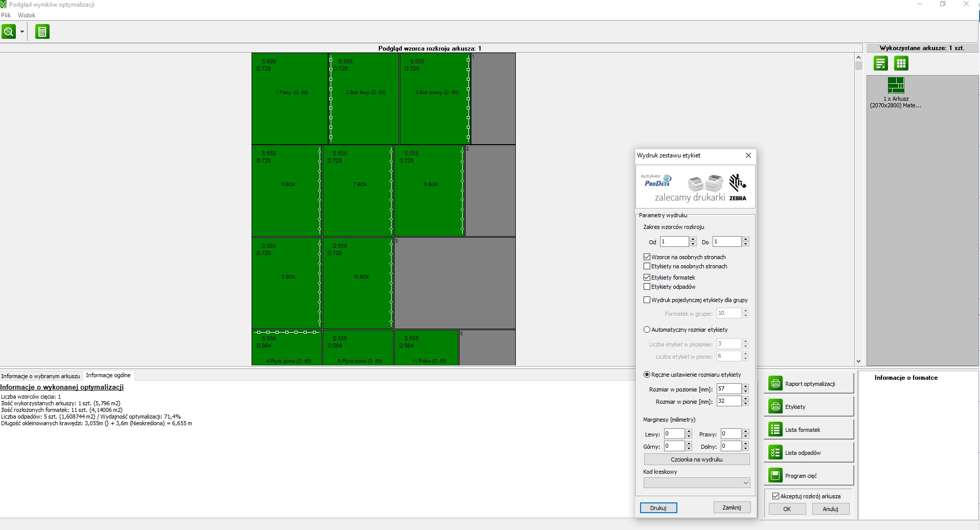The image size is (980, 530).
Task: Expand dropdown arrow next to zoom icon
Action: (22, 32)
